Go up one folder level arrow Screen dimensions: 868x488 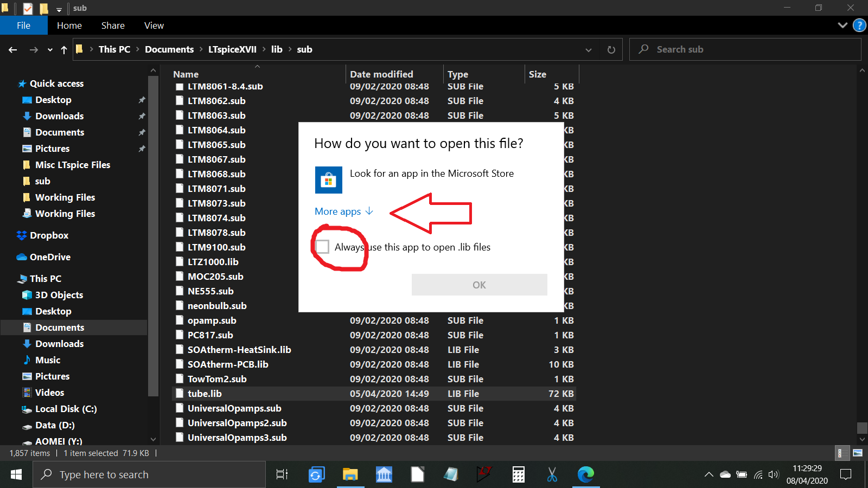pos(64,50)
